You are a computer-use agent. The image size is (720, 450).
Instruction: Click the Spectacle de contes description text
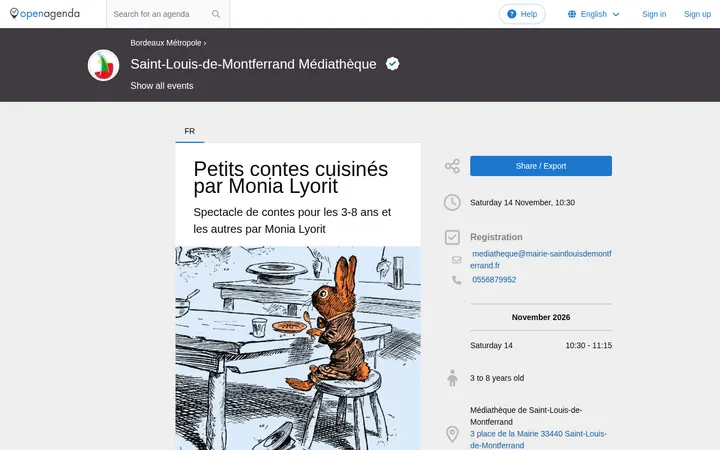click(x=292, y=220)
